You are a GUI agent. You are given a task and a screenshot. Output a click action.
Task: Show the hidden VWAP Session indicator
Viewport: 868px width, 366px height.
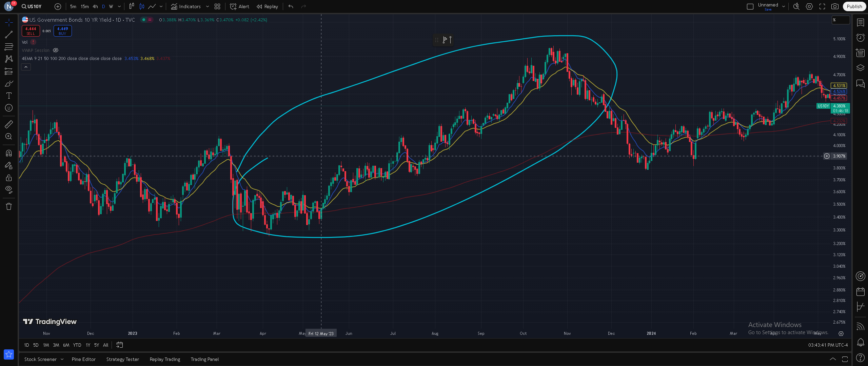tap(56, 50)
